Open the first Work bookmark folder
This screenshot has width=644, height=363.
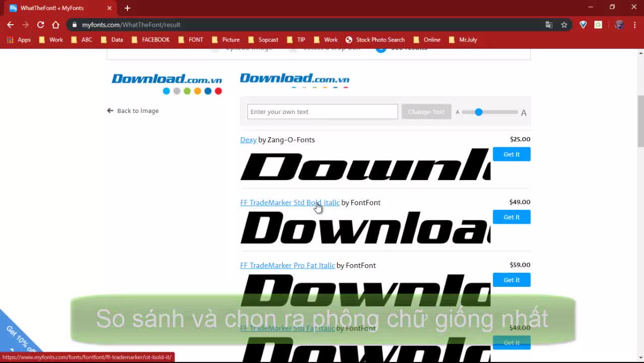click(51, 40)
